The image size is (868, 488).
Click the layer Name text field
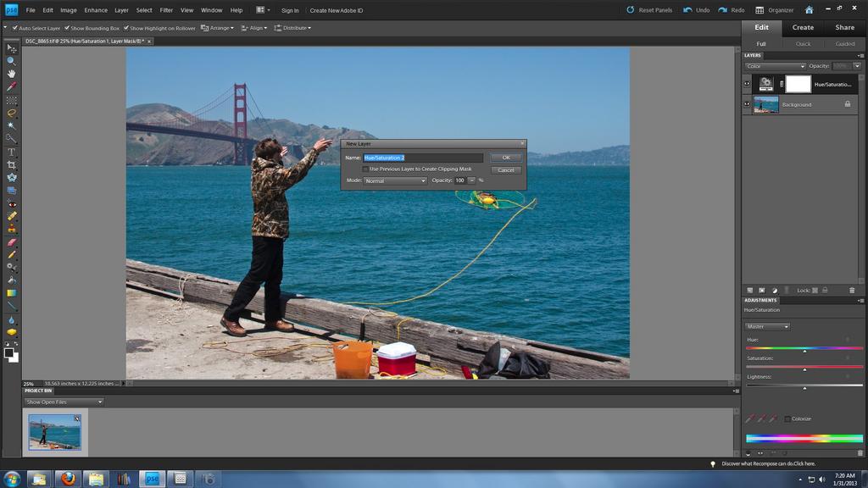point(423,158)
